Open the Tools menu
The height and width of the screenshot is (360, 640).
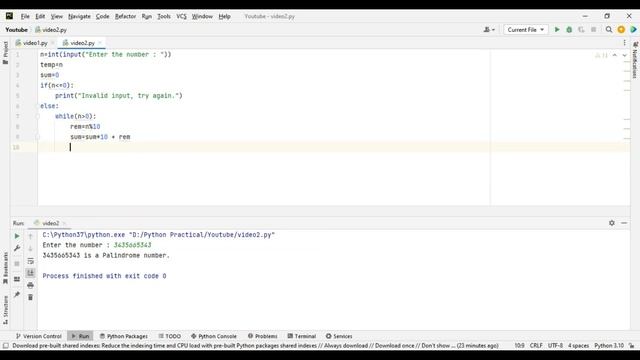(x=164, y=16)
